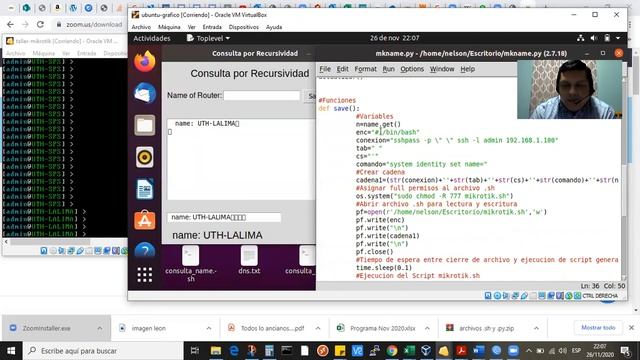
Task: Open the ESP language indicator in the tray
Action: [576, 351]
